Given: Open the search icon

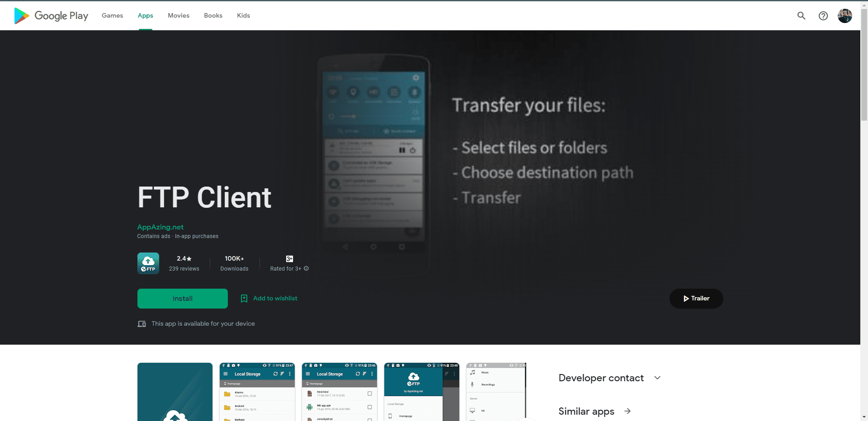Looking at the screenshot, I should click(x=801, y=16).
